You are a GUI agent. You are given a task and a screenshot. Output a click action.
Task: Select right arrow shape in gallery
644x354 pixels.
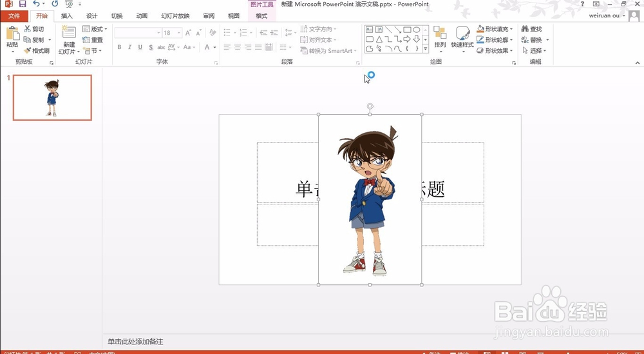[407, 39]
